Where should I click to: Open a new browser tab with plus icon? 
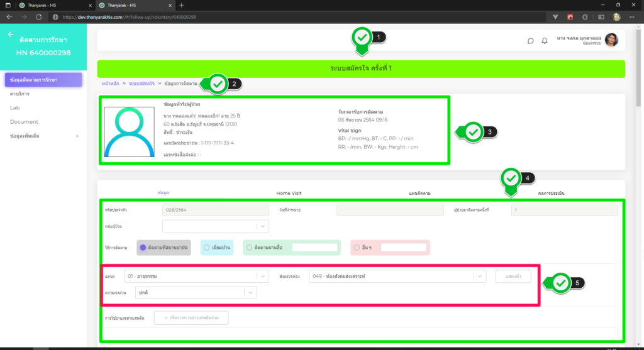[182, 5]
